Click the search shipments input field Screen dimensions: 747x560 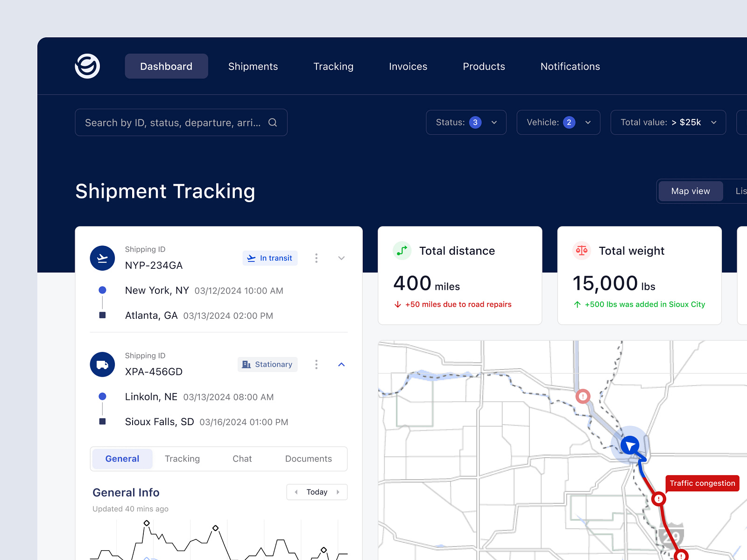(x=173, y=122)
